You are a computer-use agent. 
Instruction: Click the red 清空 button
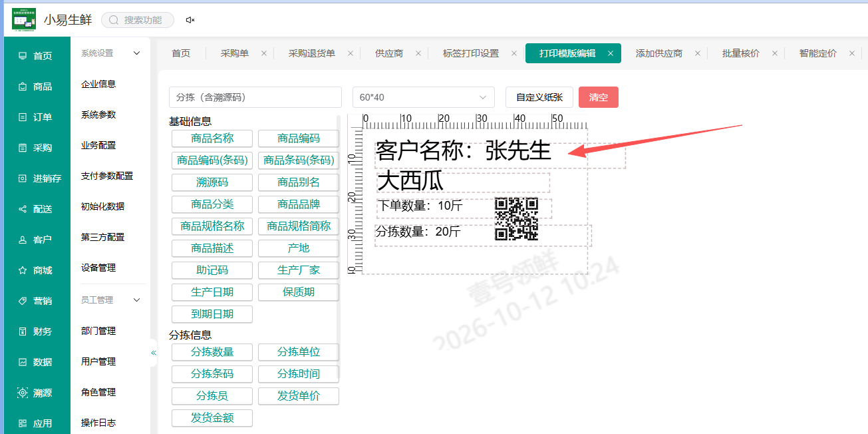point(599,97)
